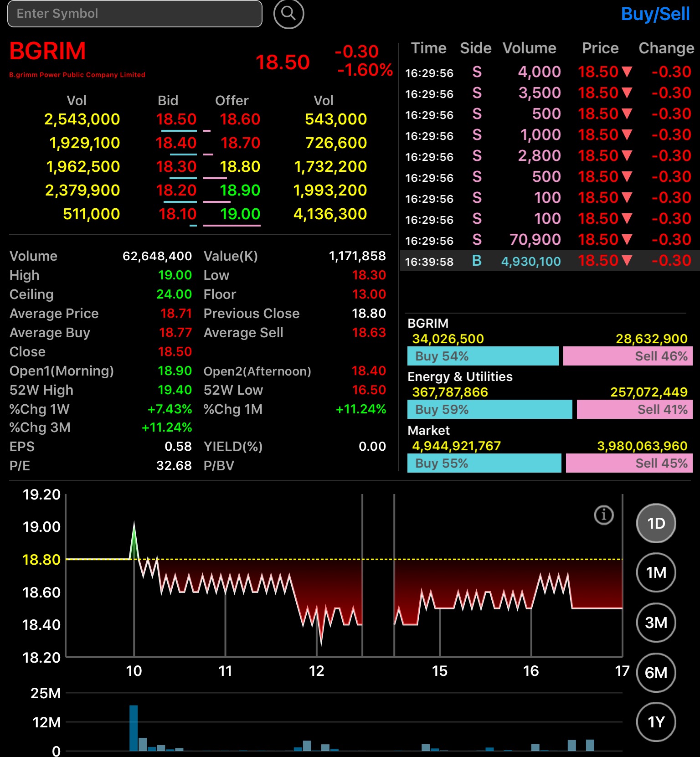
Task: Click bid volume 511,000
Action: point(92,214)
